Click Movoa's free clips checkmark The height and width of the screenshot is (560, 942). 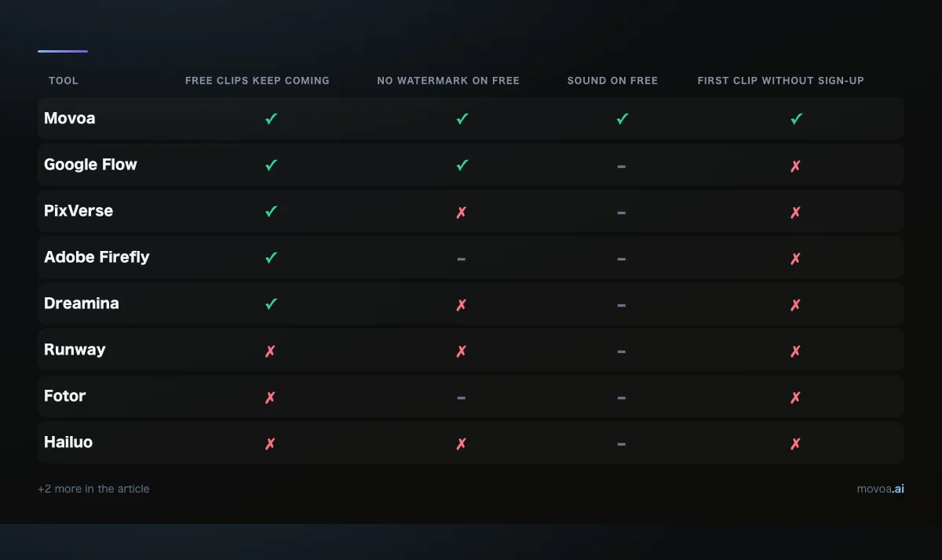click(272, 119)
